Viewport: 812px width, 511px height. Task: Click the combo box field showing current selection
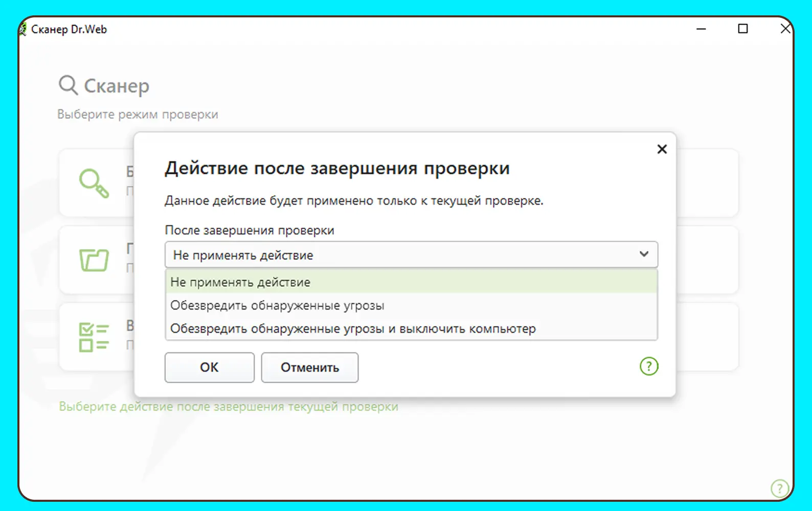399,254
